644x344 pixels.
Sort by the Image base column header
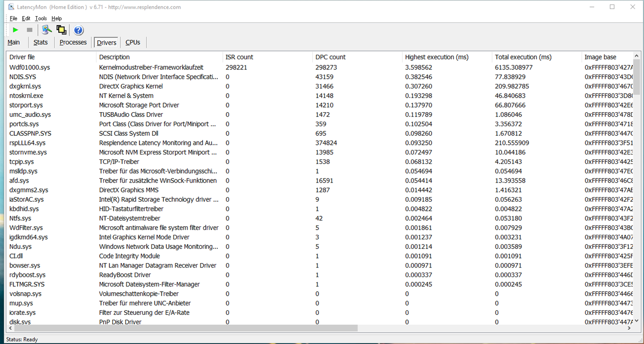tap(607, 57)
